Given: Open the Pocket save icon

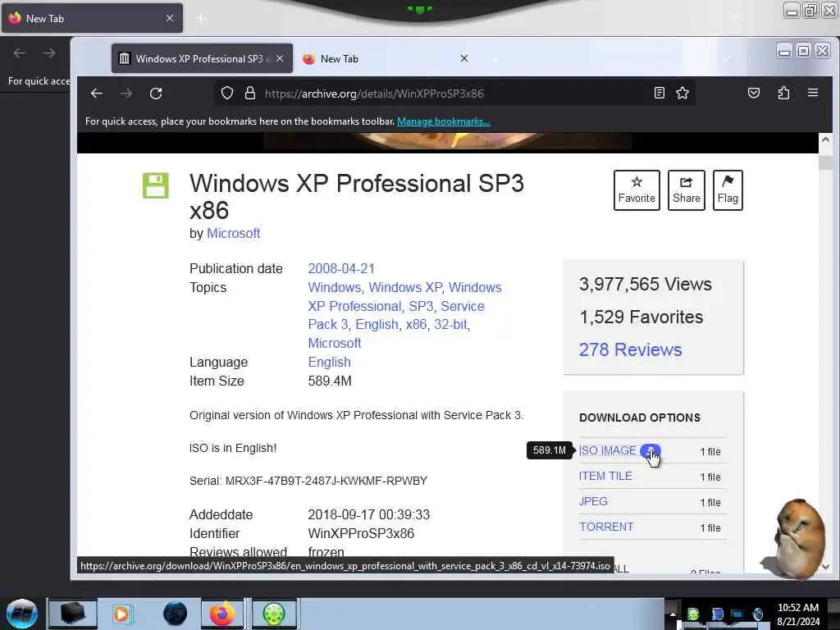Looking at the screenshot, I should tap(754, 94).
